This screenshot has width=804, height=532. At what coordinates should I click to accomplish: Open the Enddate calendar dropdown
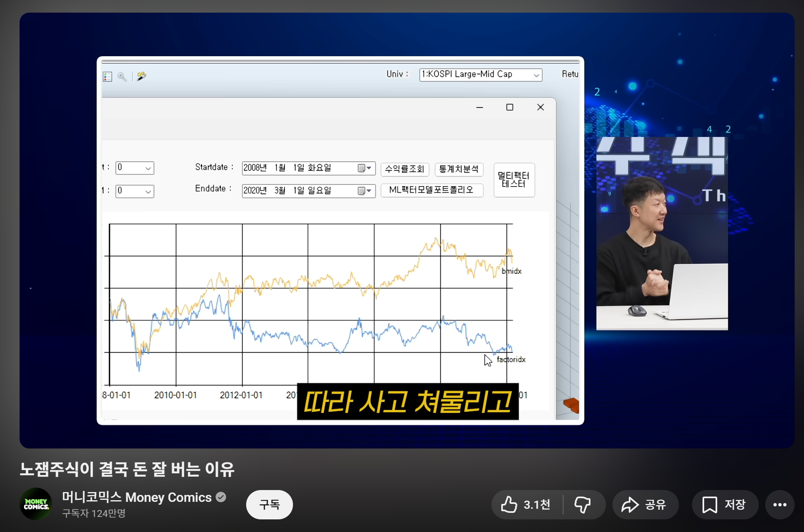pos(365,191)
